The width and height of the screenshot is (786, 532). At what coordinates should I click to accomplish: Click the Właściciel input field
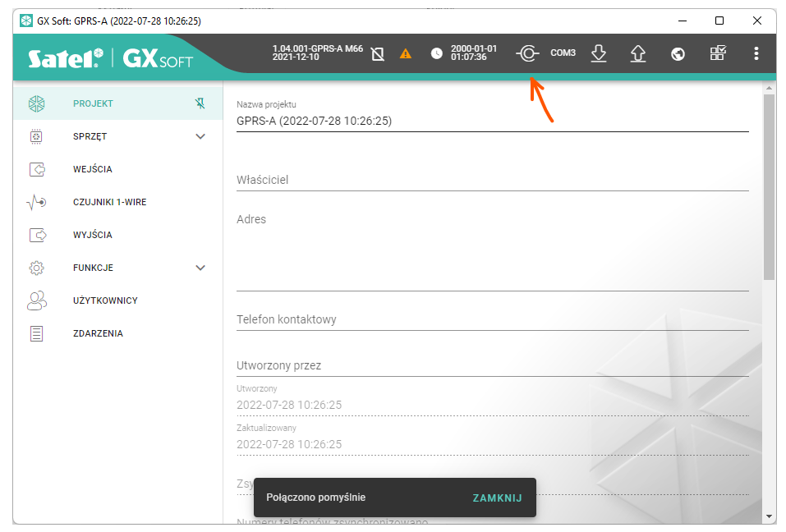[x=491, y=180]
